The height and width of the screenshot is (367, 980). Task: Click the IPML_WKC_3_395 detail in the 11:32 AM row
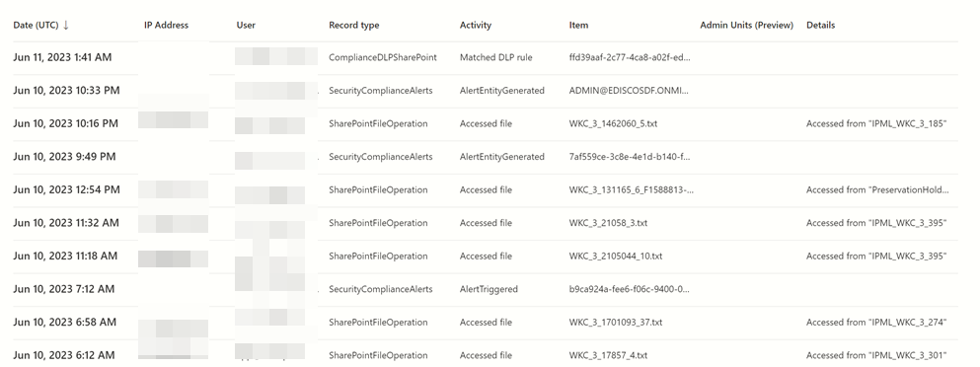[876, 223]
